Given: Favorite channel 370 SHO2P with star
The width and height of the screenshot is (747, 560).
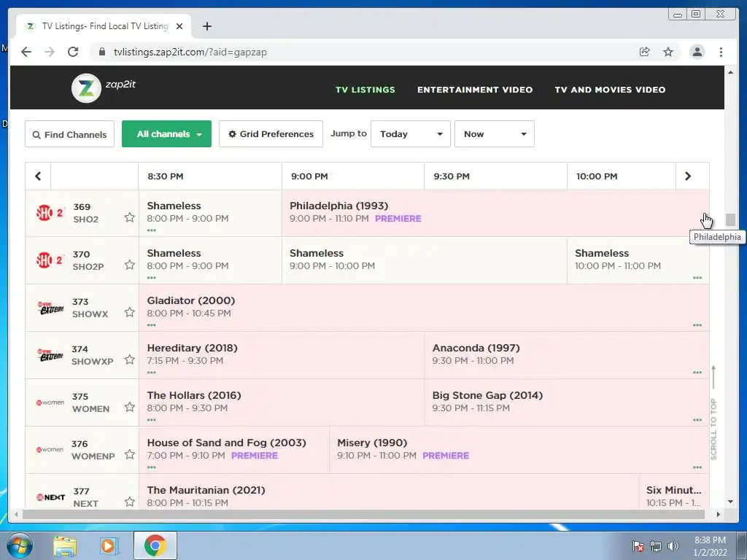Looking at the screenshot, I should click(x=130, y=265).
